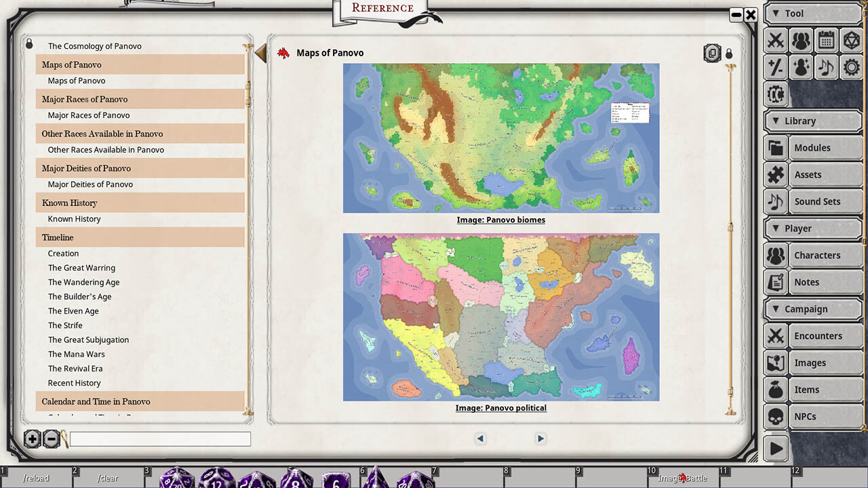Open the Combat Tracker crossed-swords tool
This screenshot has width=868, height=488.
click(775, 41)
